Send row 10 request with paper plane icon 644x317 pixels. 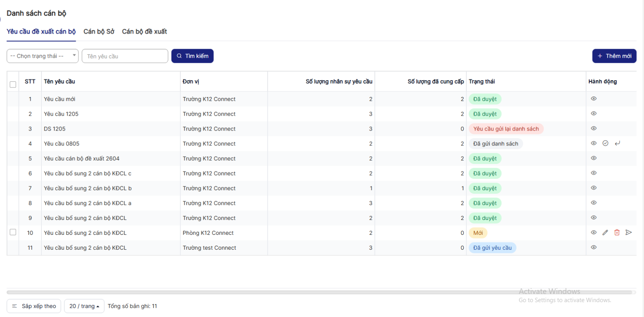click(x=628, y=232)
